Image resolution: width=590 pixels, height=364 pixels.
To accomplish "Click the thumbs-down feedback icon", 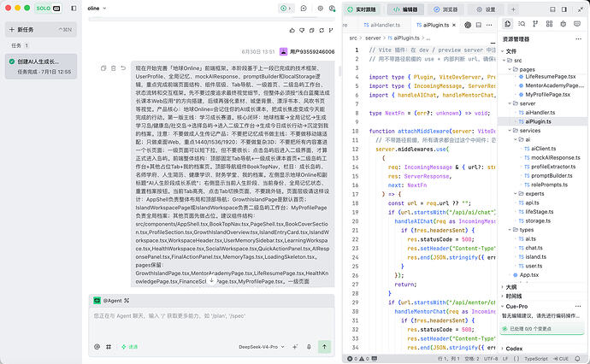I will [x=302, y=30].
